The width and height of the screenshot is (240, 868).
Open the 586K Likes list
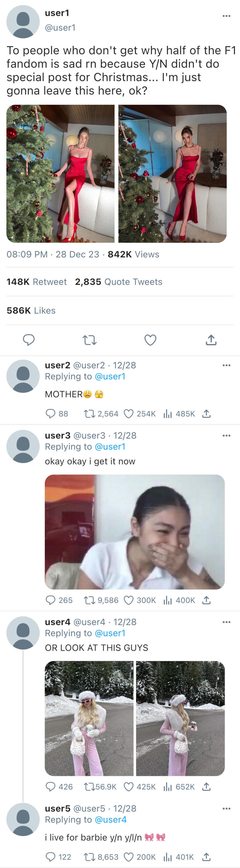pos(31,310)
